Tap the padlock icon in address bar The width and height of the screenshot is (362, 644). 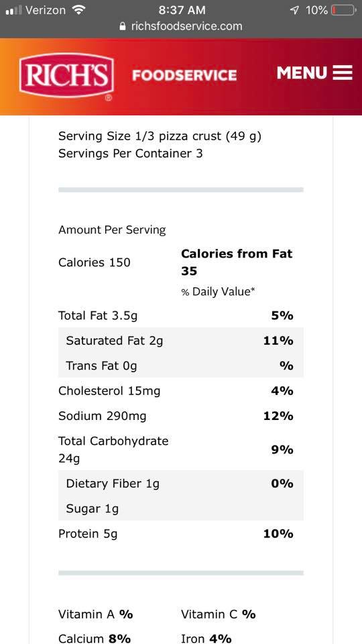(122, 26)
